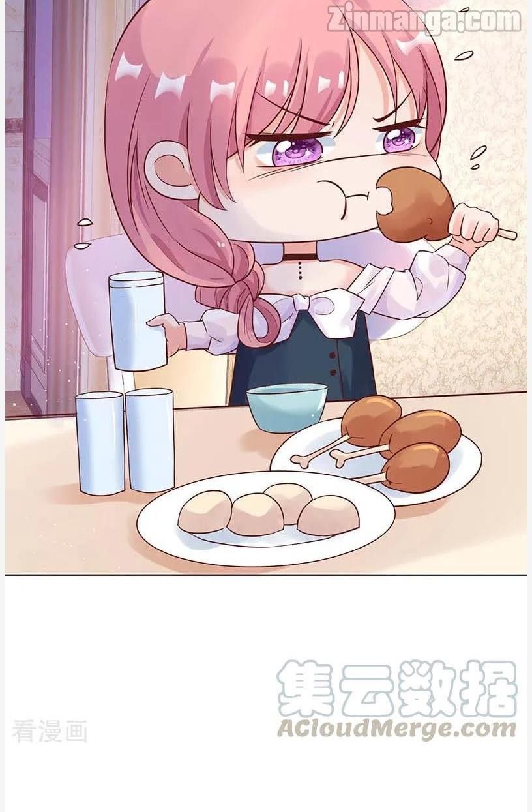Click the plate of white buns
Image resolution: width=532 pixels, height=812 pixels.
[265, 518]
